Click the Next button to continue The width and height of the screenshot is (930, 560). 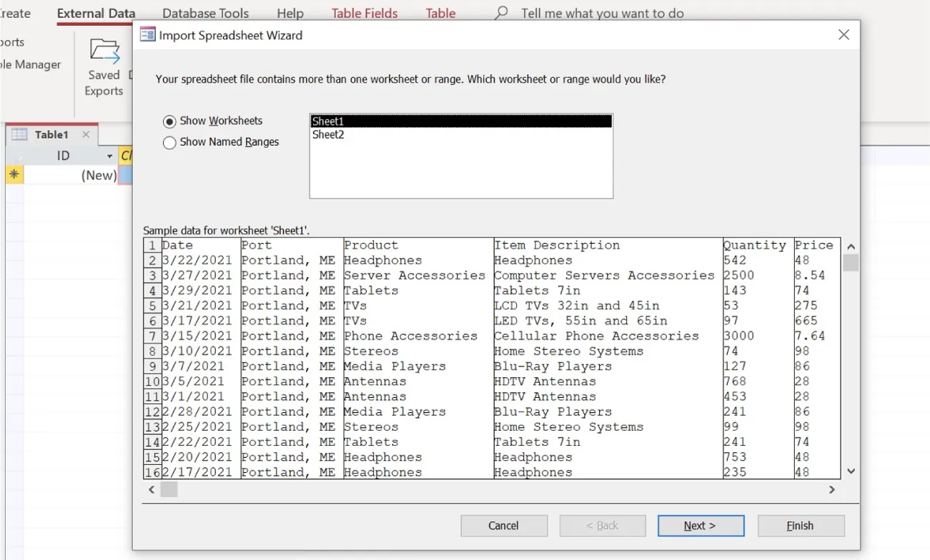[x=701, y=526]
